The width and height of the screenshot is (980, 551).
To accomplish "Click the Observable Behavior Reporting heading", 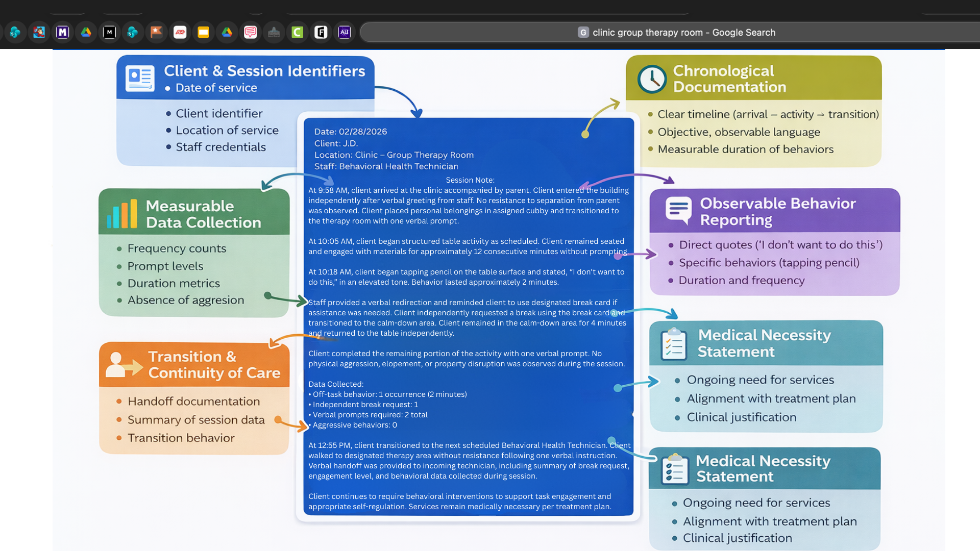I will coord(777,211).
